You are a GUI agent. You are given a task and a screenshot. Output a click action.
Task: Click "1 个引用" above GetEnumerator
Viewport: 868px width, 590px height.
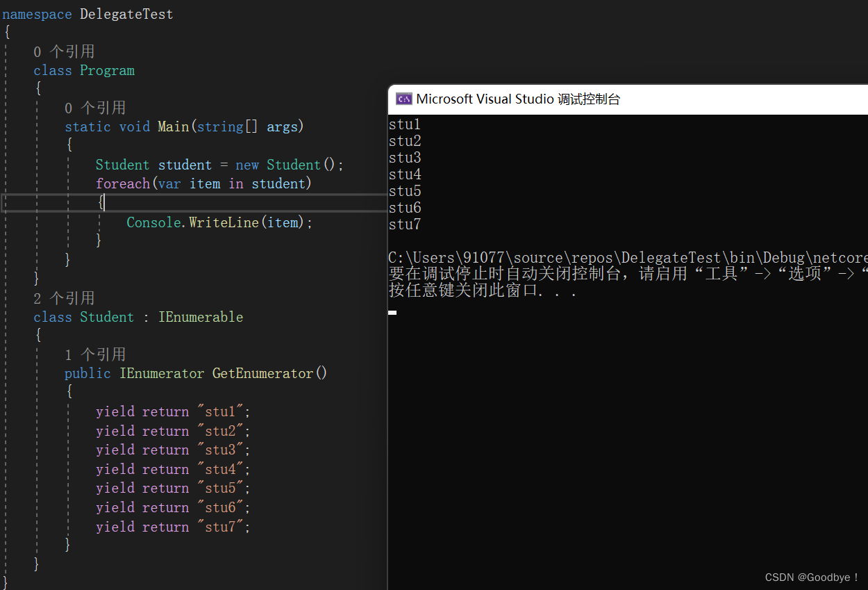95,354
